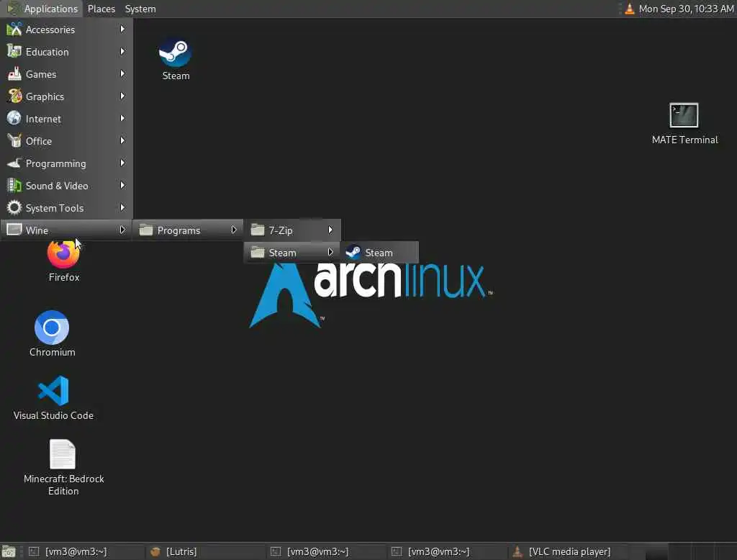
Task: Click the VLC cone icon in taskbar
Action: coord(517,551)
